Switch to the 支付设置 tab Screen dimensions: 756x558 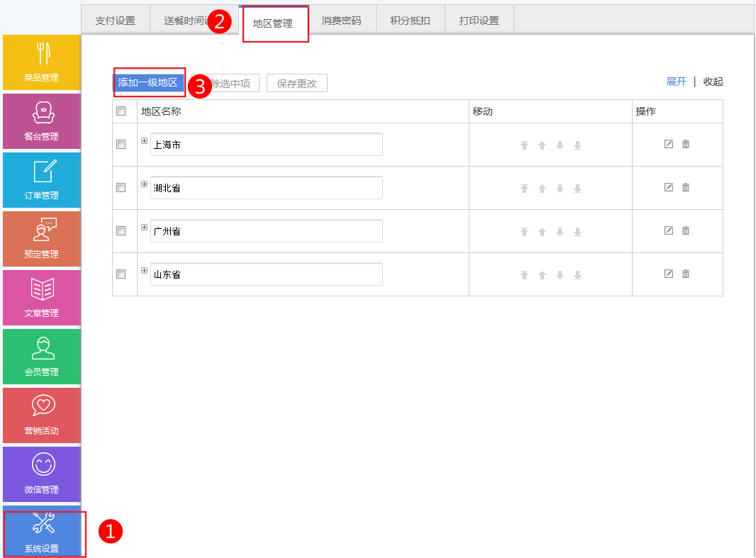[x=115, y=21]
